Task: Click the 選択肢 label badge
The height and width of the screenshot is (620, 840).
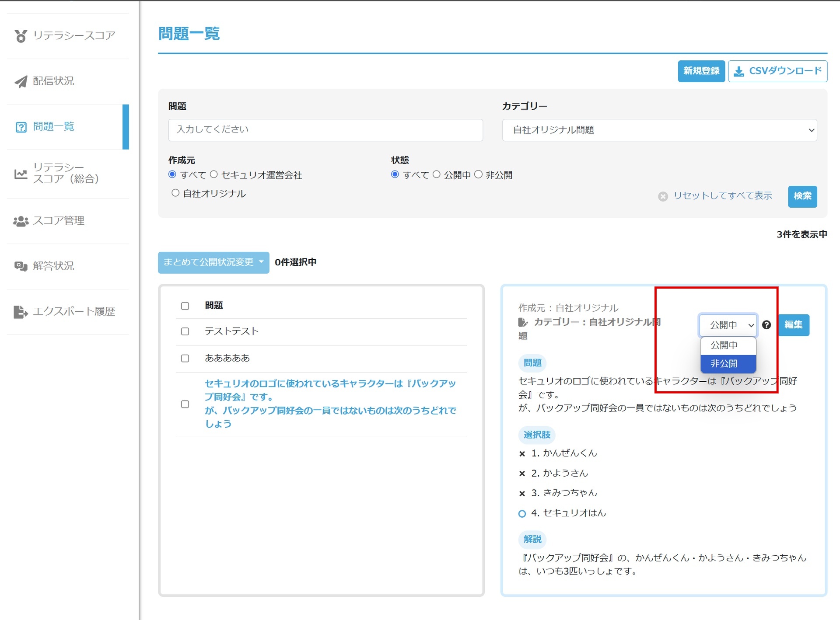Action: pos(537,435)
